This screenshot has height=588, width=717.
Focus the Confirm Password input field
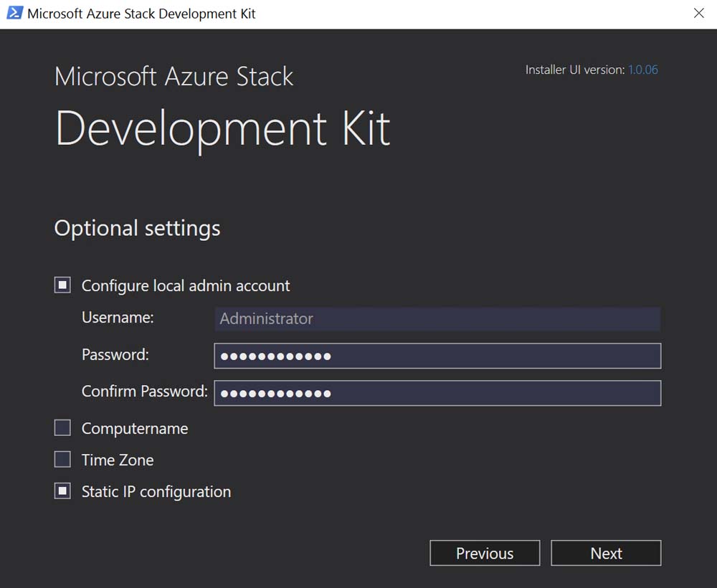point(437,393)
